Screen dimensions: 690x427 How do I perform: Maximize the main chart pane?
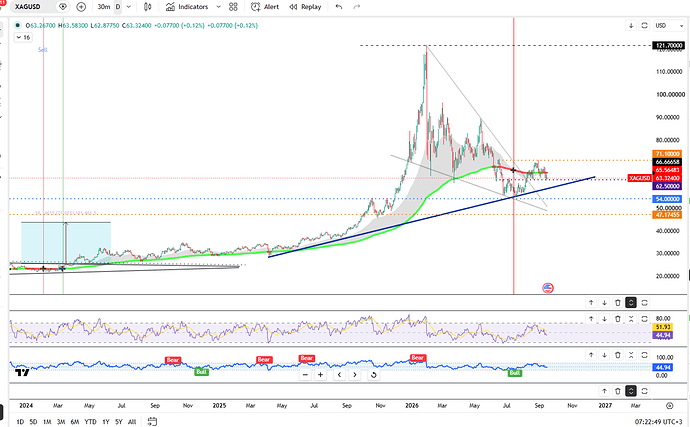pos(644,303)
